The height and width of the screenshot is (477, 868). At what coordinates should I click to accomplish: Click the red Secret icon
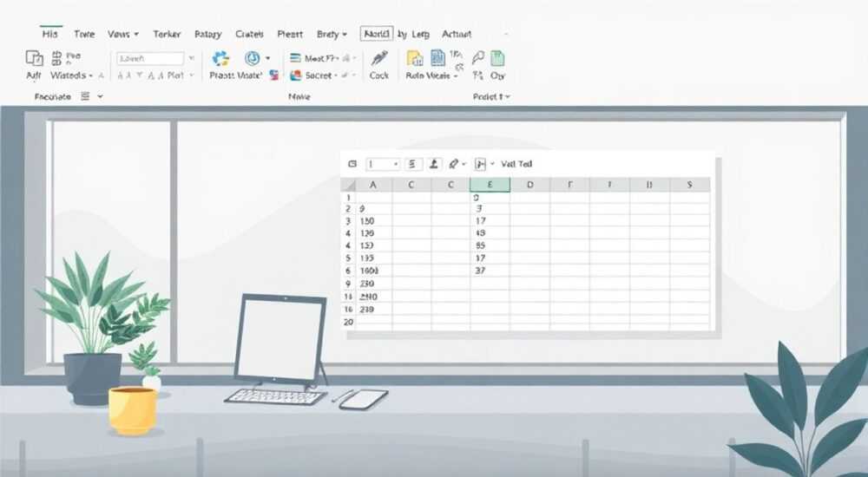click(x=296, y=75)
